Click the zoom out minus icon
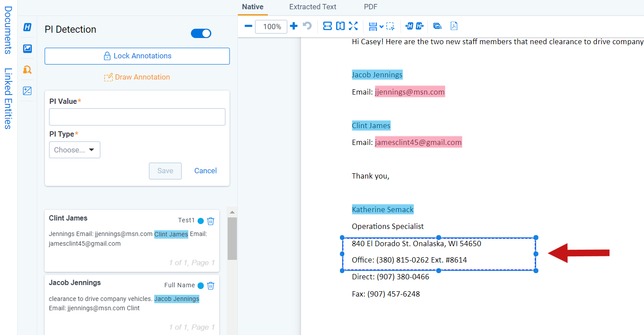This screenshot has height=335, width=644. click(248, 26)
